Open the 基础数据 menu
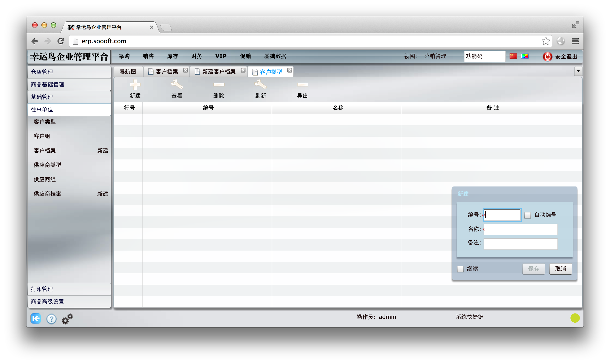 click(x=275, y=56)
